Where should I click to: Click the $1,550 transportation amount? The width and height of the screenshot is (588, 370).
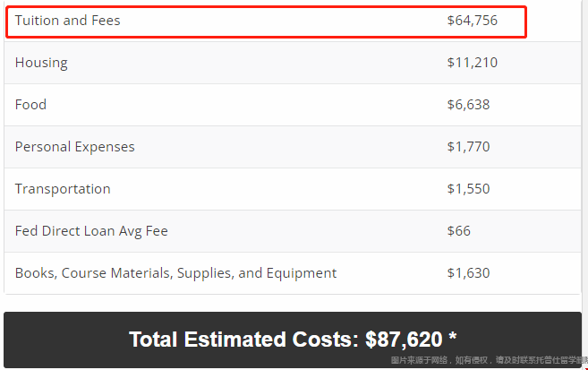click(468, 189)
